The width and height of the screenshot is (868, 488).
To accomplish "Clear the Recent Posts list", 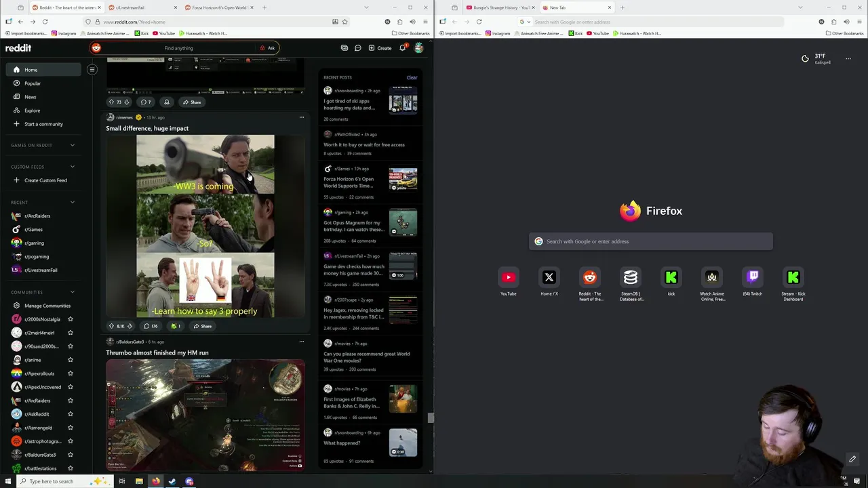I will [x=412, y=77].
